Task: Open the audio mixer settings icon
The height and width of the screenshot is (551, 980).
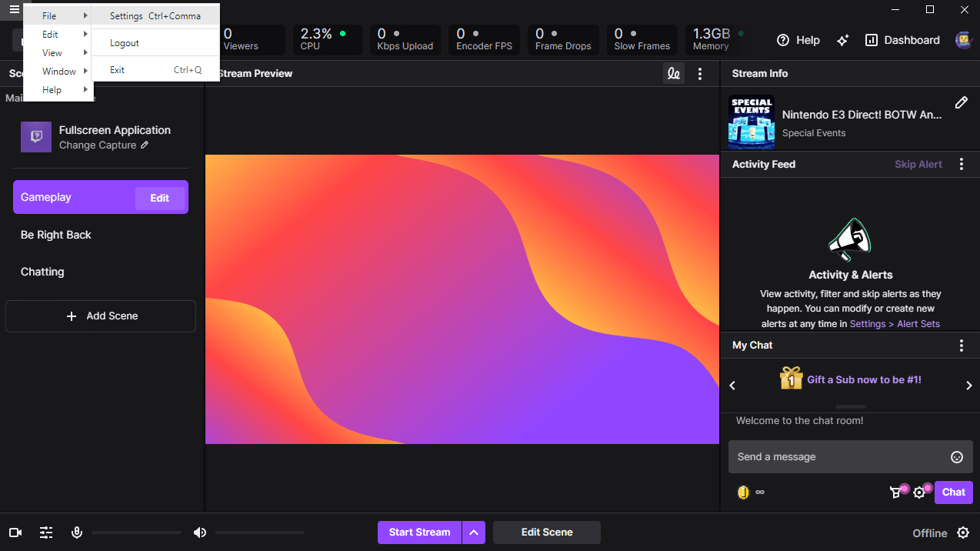Action: tap(45, 532)
